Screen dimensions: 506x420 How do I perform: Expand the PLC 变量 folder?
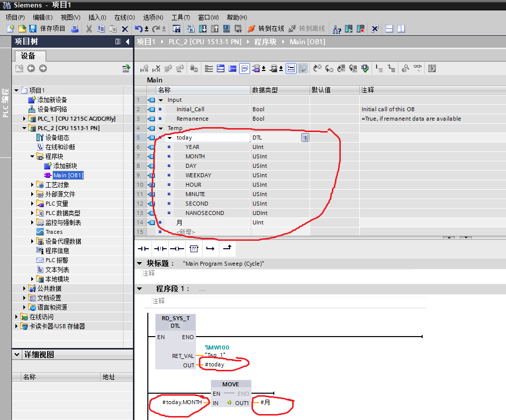[x=32, y=204]
